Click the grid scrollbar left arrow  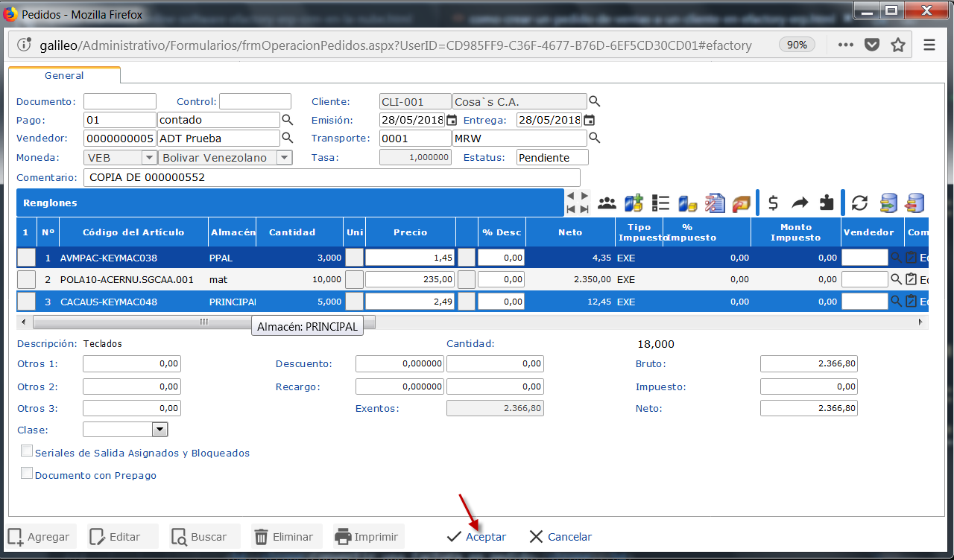(23, 322)
